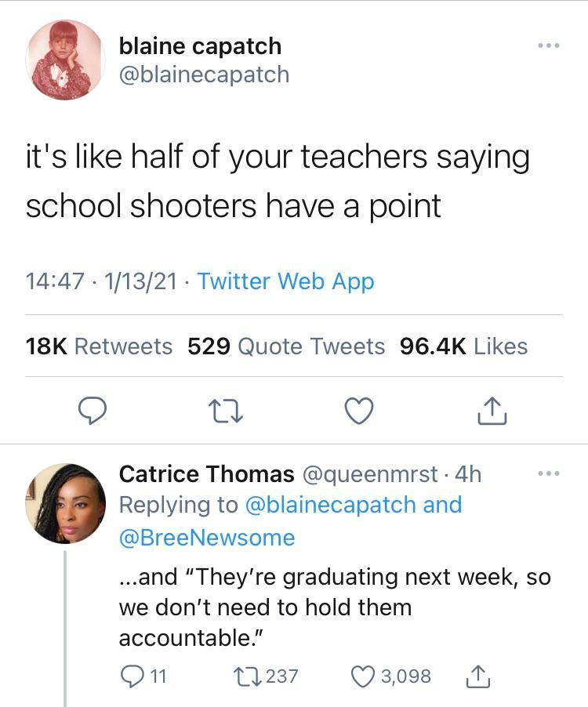
Task: Open @blainecapatch mention in the reply
Action: pyautogui.click(x=330, y=505)
